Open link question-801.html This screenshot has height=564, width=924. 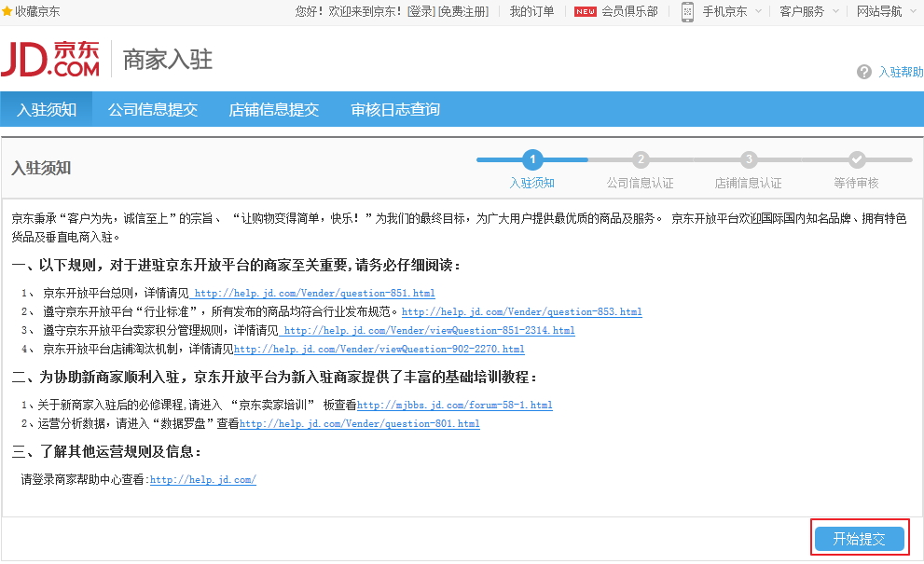coord(360,424)
